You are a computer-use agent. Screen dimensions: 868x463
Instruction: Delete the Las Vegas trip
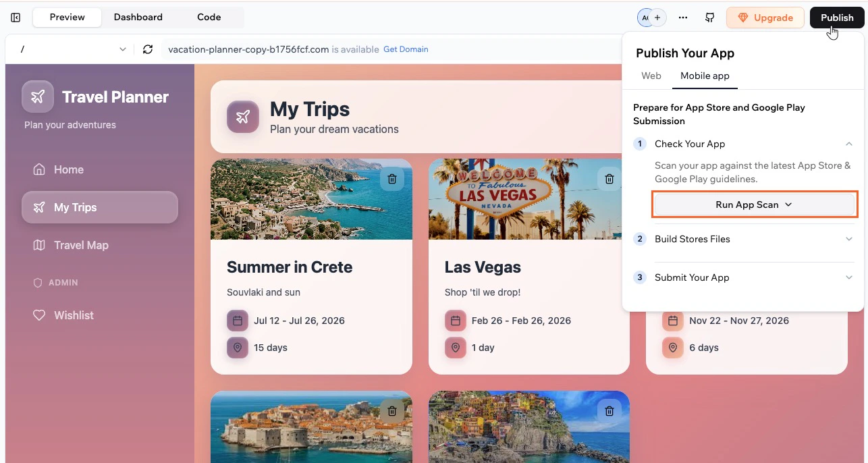coord(609,179)
